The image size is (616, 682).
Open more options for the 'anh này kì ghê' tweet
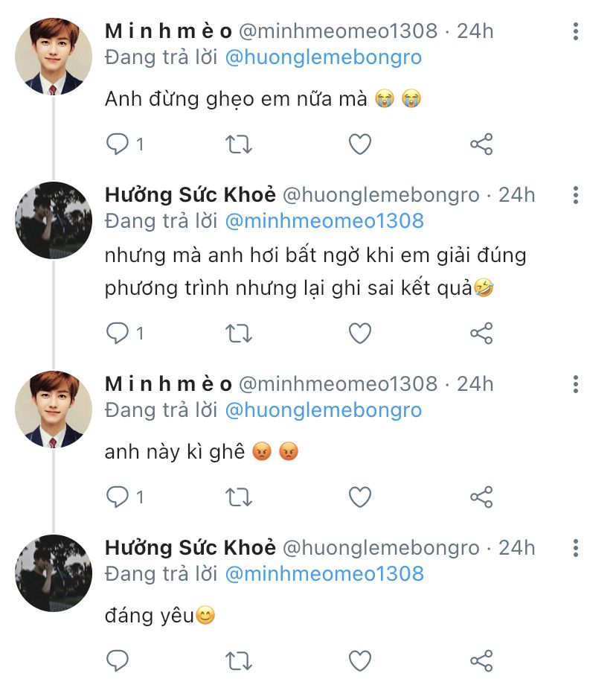(x=576, y=384)
